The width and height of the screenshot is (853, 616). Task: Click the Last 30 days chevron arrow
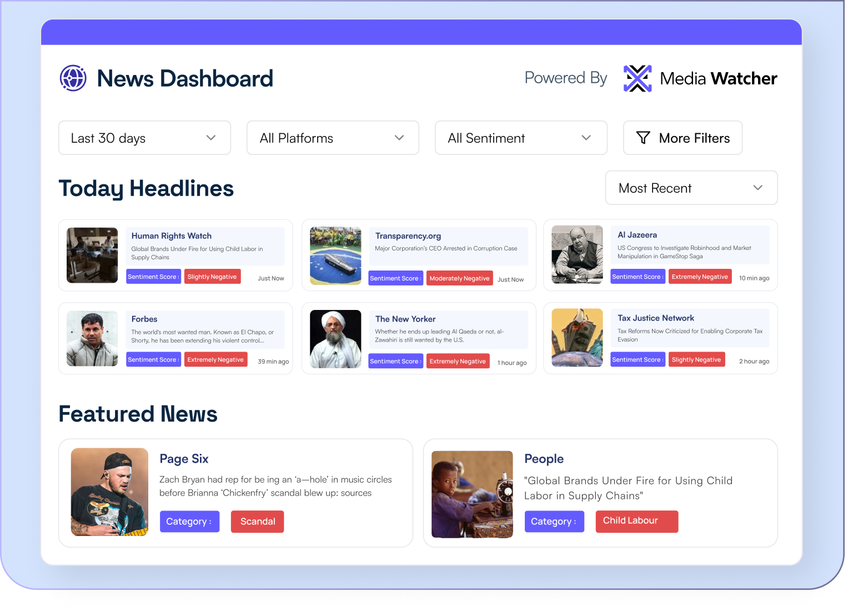211,138
